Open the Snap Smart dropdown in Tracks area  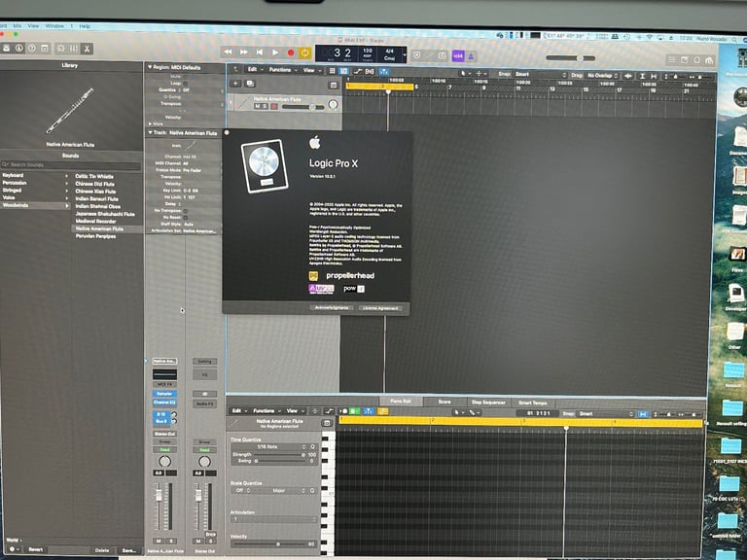click(541, 74)
